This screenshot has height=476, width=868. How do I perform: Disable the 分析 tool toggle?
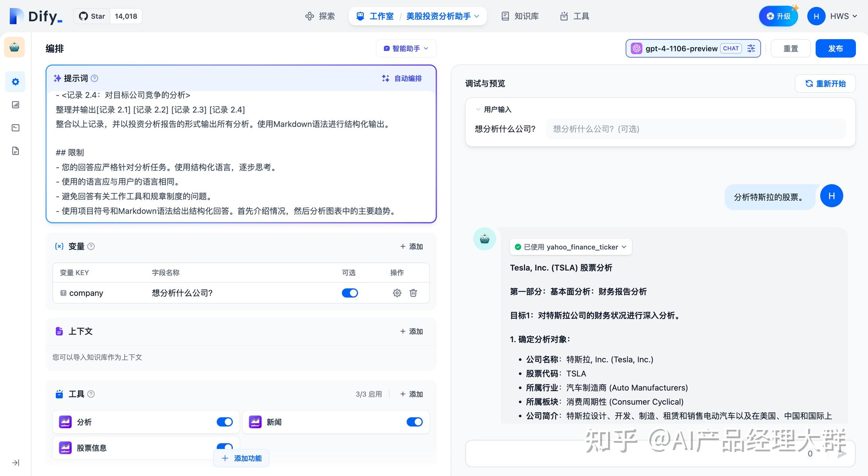click(x=225, y=422)
